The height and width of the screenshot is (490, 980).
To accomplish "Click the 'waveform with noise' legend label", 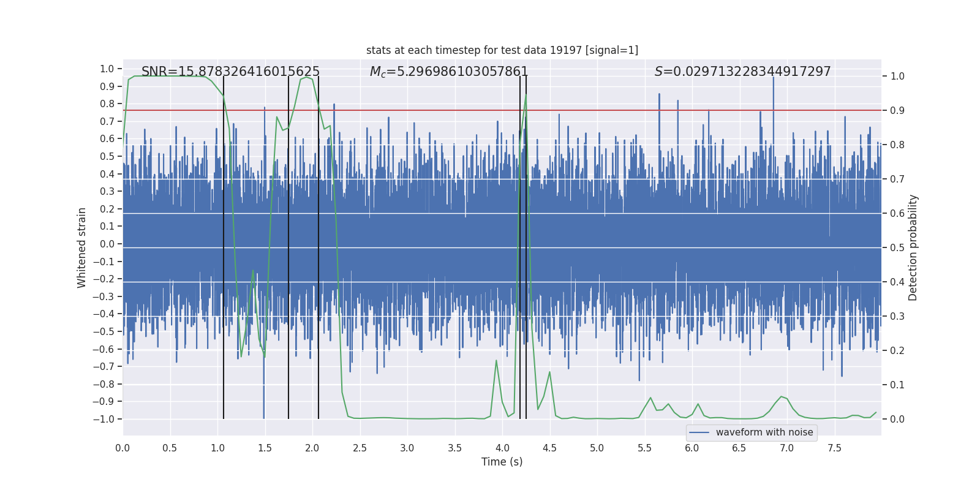I will 764,432.
